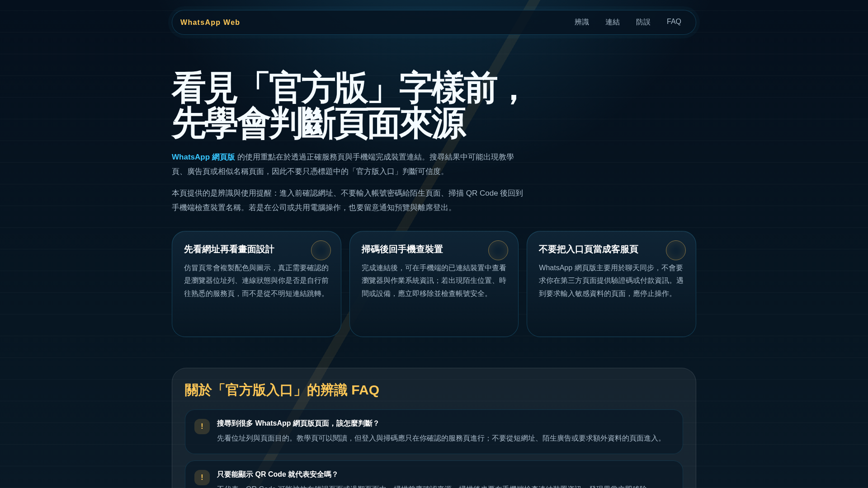Image resolution: width=868 pixels, height=488 pixels.
Task: Select the card title 不要把入口頁當成客服頁
Action: [589, 249]
